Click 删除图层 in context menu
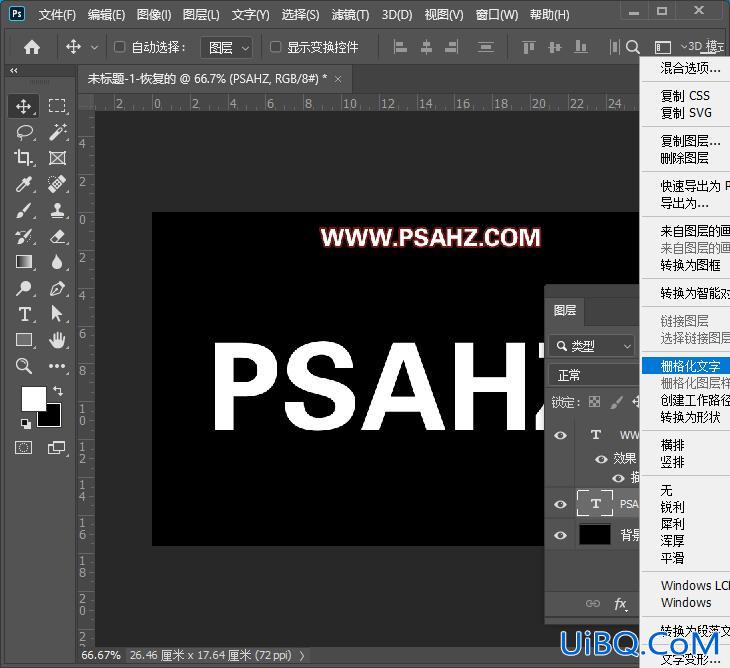Viewport: 730px width, 668px height. pyautogui.click(x=686, y=158)
